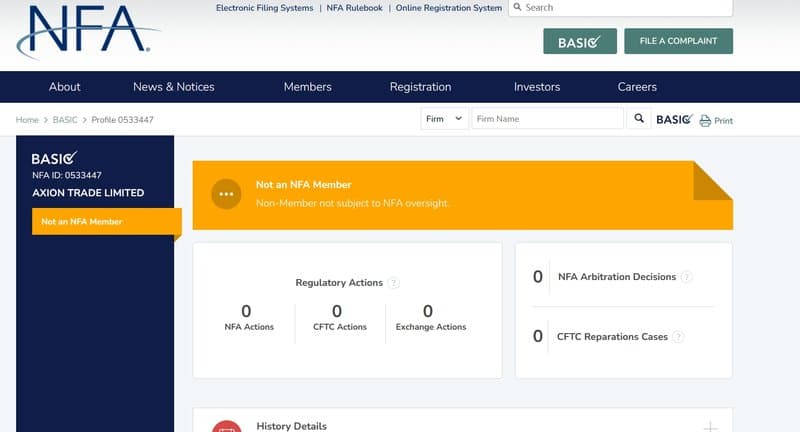Click the History Details heading
800x432 pixels.
coord(291,426)
